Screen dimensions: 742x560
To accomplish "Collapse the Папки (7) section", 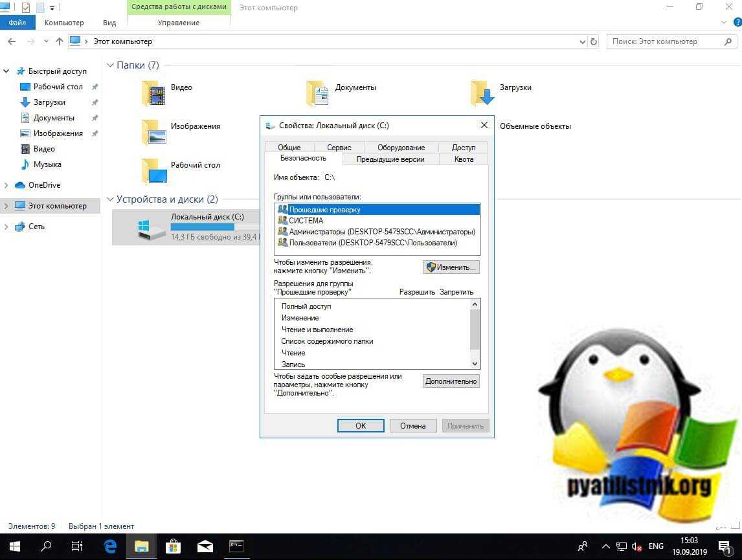I will (x=110, y=65).
